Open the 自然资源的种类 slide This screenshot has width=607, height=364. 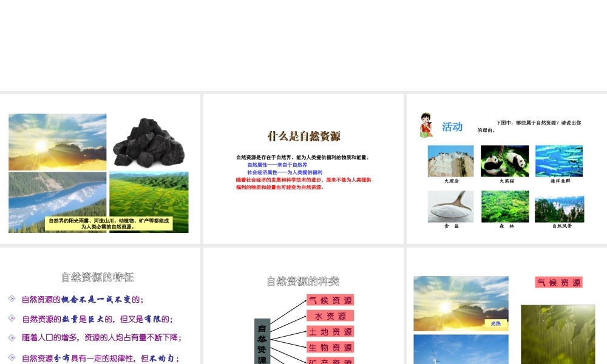(303, 306)
